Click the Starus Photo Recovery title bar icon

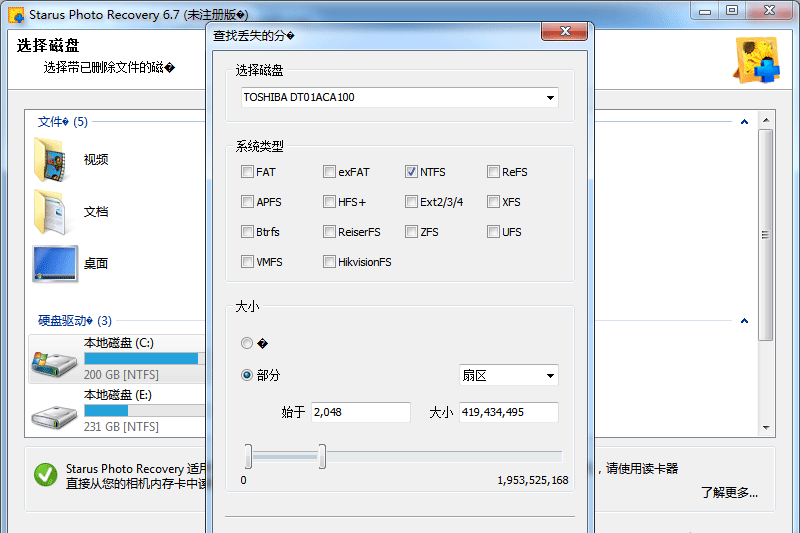point(16,15)
